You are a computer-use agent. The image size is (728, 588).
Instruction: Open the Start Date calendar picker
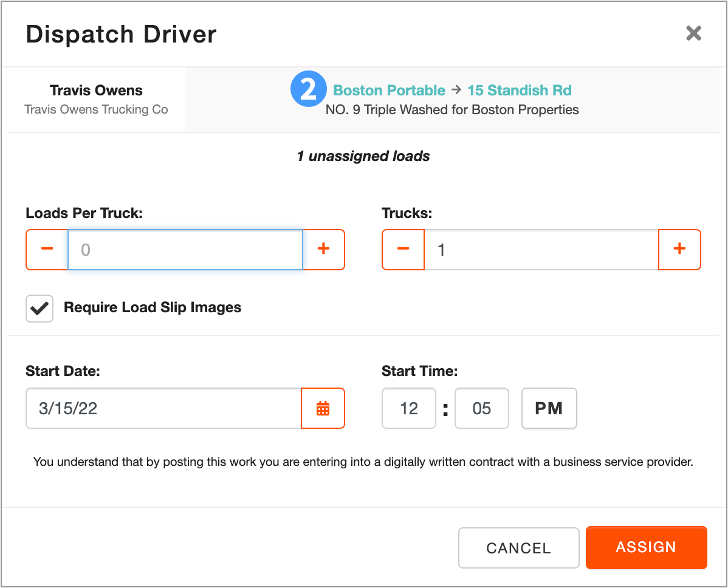click(x=323, y=408)
